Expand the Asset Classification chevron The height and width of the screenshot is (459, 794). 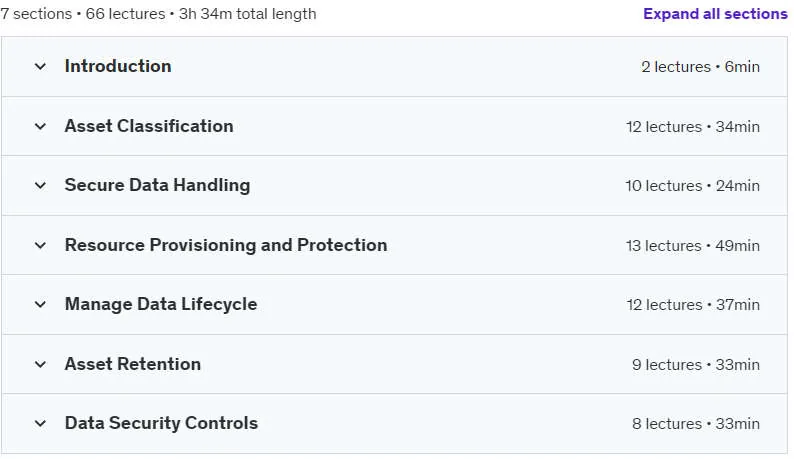coord(40,126)
